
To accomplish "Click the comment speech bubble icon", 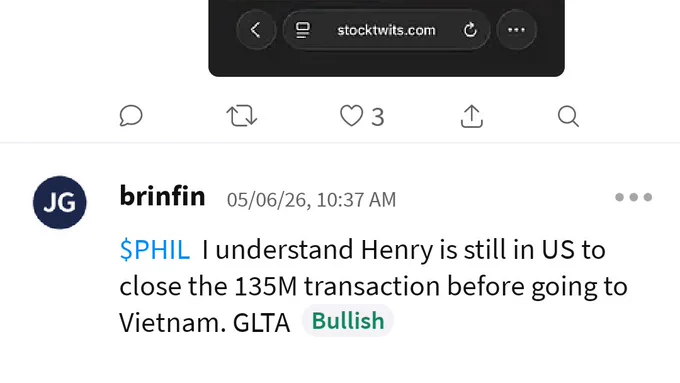I will click(x=131, y=116).
